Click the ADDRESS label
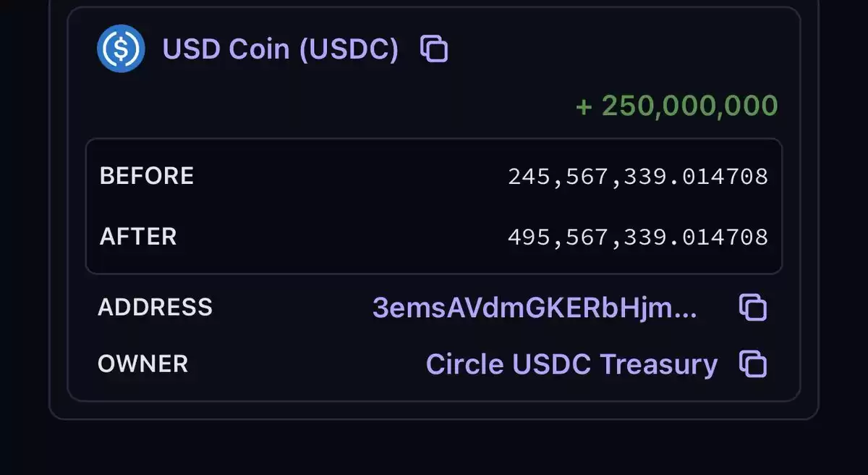Viewport: 868px width, 475px height. 155,307
